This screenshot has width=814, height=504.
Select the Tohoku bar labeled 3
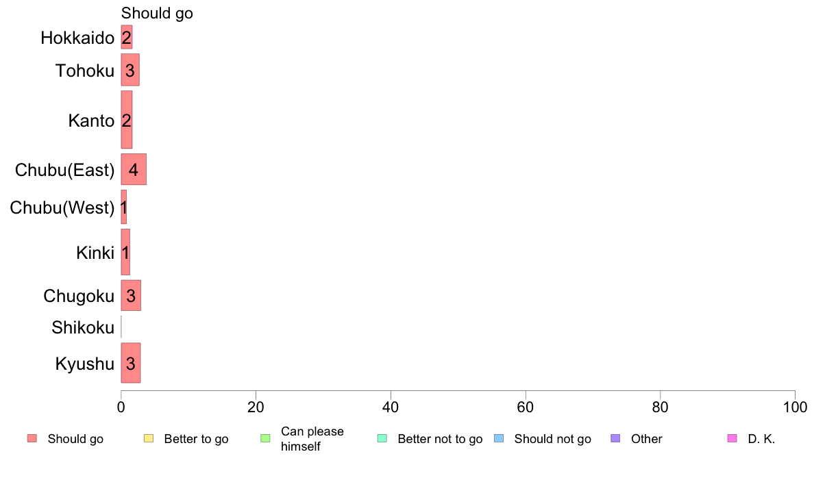click(x=130, y=70)
